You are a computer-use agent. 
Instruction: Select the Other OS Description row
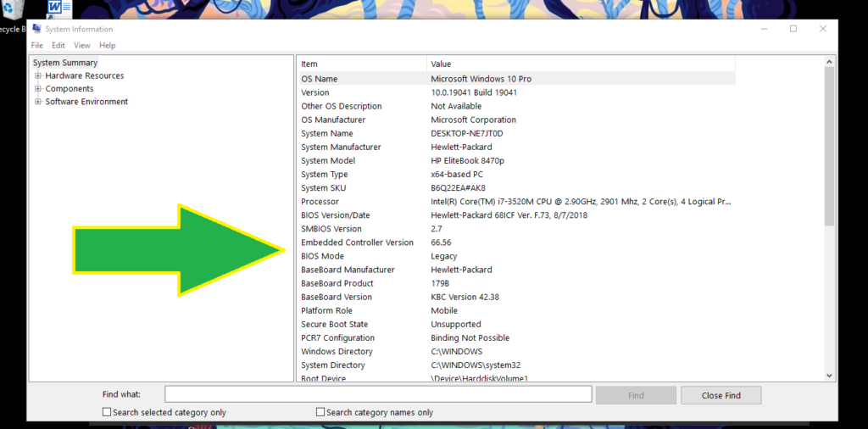coord(517,106)
